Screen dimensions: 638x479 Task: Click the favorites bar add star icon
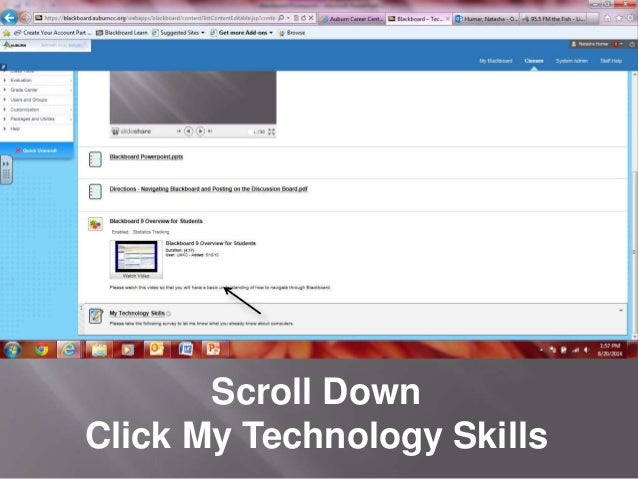coord(7,33)
